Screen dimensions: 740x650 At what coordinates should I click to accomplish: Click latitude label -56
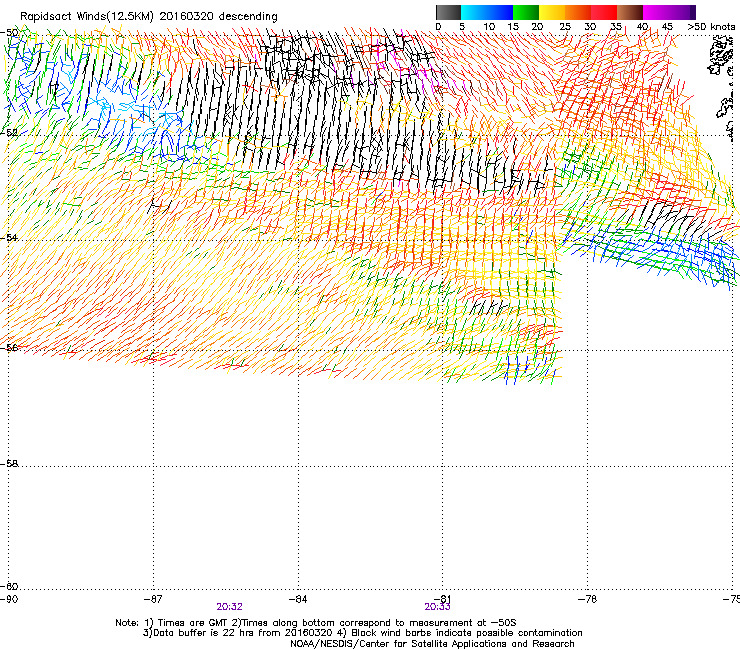9,347
